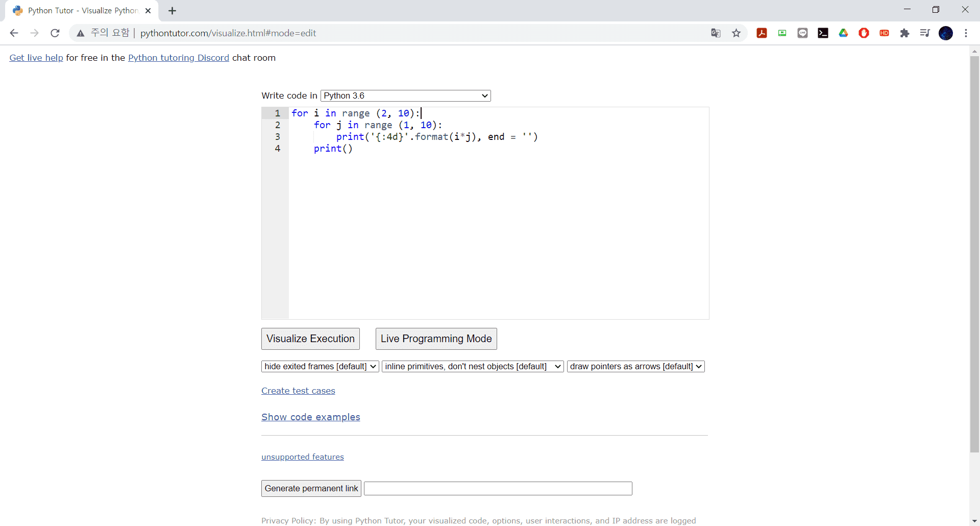Open the inline primitives dropdown
980x526 pixels.
473,367
